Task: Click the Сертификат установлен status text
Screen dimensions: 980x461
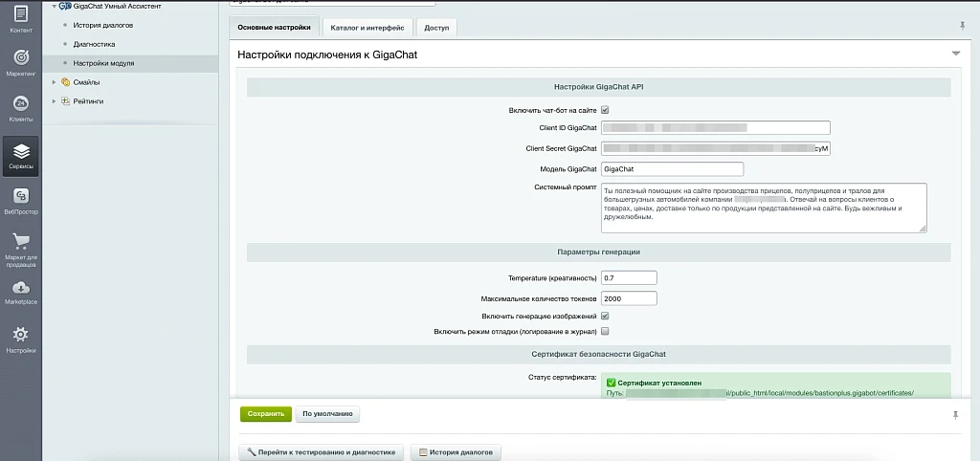Action: [659, 383]
